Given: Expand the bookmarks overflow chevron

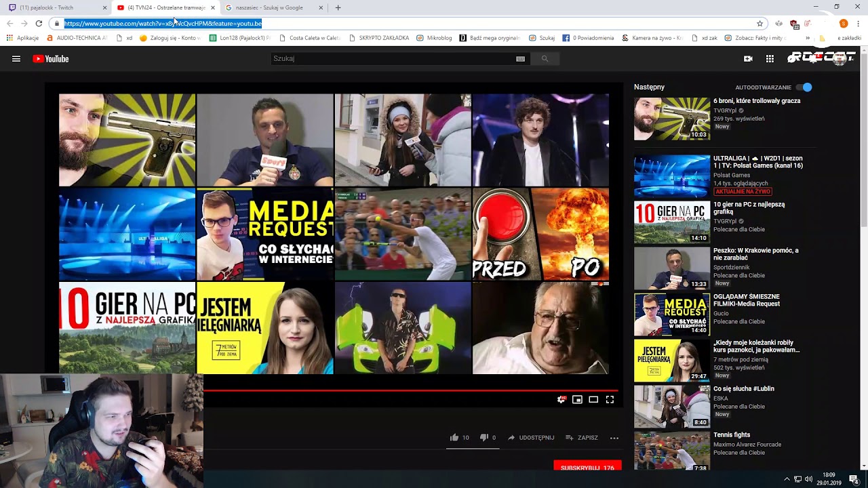Looking at the screenshot, I should click(807, 38).
